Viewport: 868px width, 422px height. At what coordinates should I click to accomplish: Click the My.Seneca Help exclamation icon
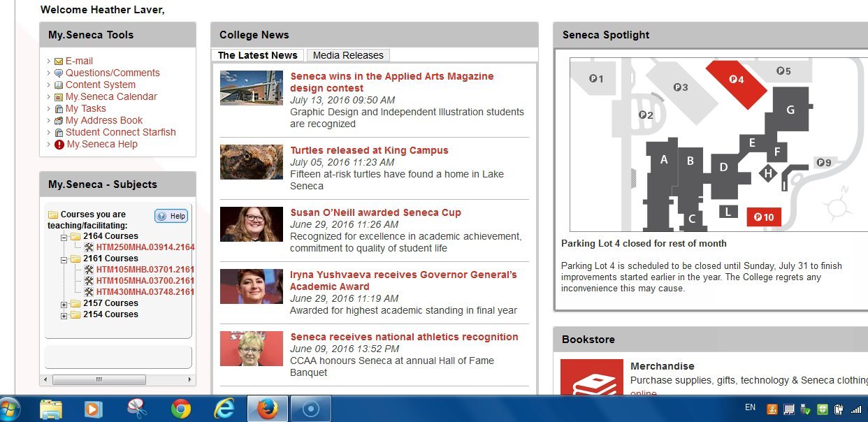pyautogui.click(x=59, y=144)
